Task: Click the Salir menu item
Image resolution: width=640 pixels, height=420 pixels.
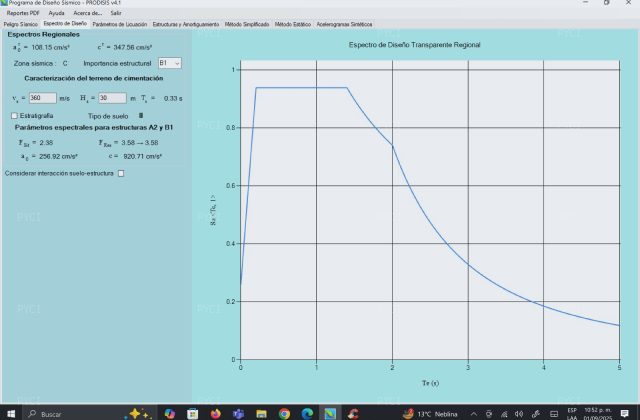Action: click(x=116, y=13)
